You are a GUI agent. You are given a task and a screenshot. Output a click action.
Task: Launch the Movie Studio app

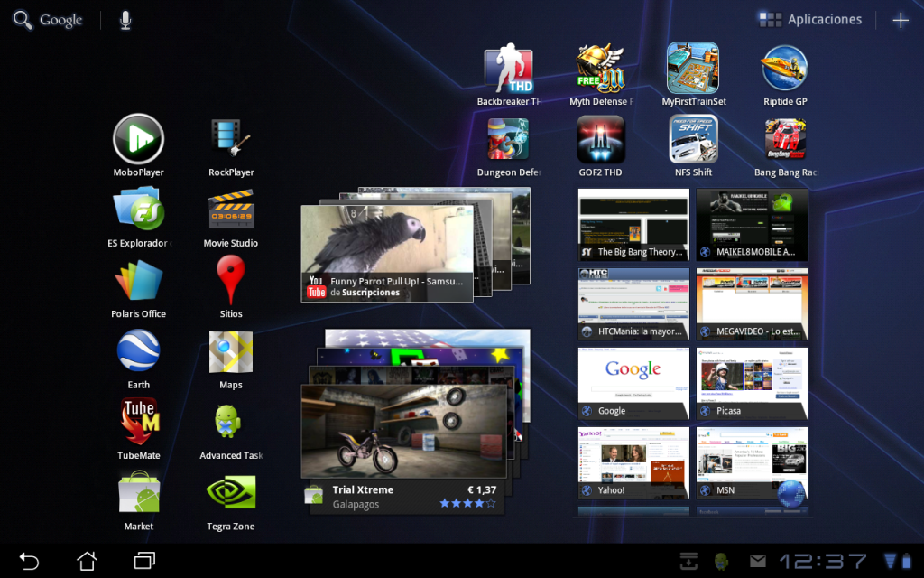point(231,210)
